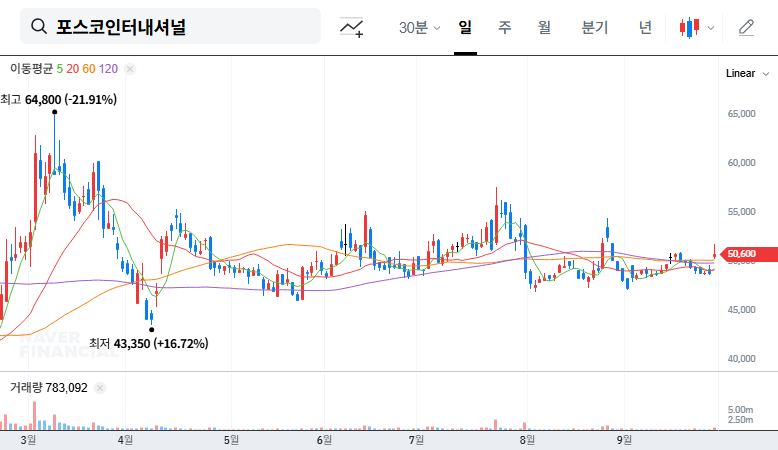Expand the 30분 interval dropdown
The height and width of the screenshot is (450, 778).
[x=419, y=27]
